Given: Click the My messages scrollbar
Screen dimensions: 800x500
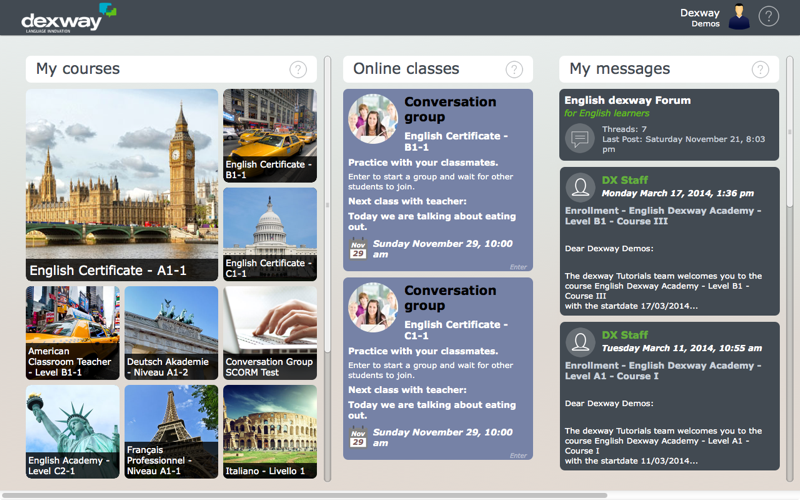Looking at the screenshot, I should pos(790,132).
